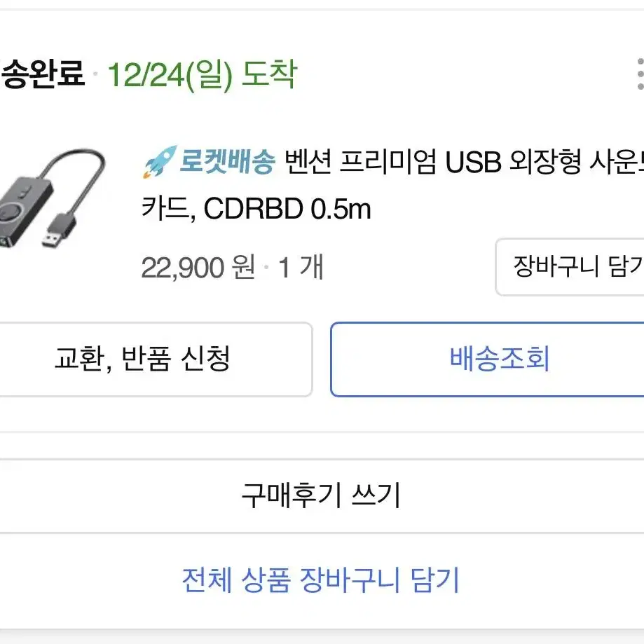Select 전체 상품 장바구니 담기 link
Viewport: 644px width, 644px height.
320,580
